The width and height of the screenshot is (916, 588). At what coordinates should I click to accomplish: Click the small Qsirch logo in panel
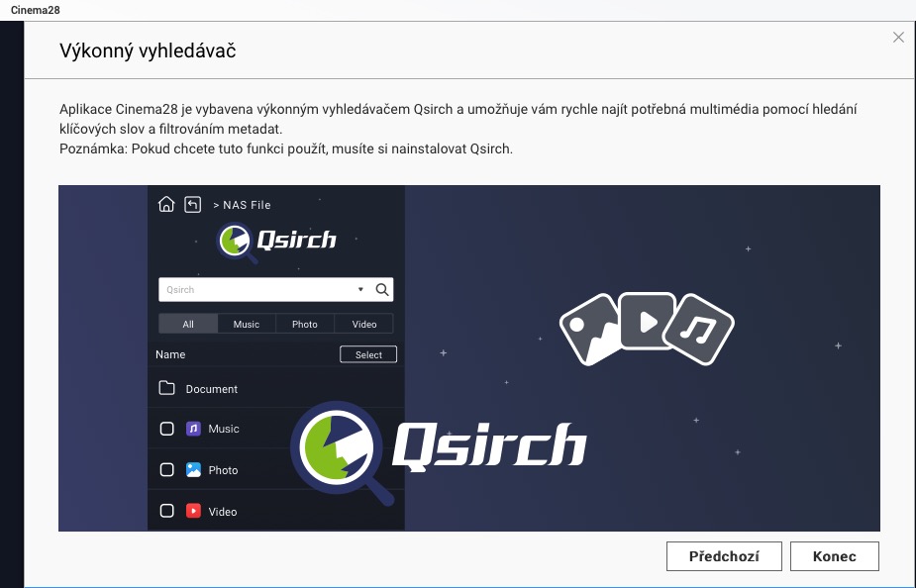pyautogui.click(x=276, y=242)
